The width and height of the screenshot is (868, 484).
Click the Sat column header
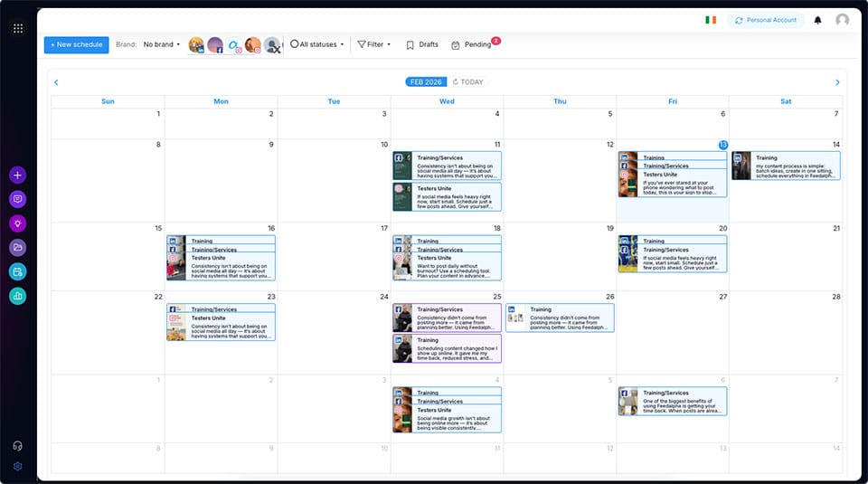point(786,101)
